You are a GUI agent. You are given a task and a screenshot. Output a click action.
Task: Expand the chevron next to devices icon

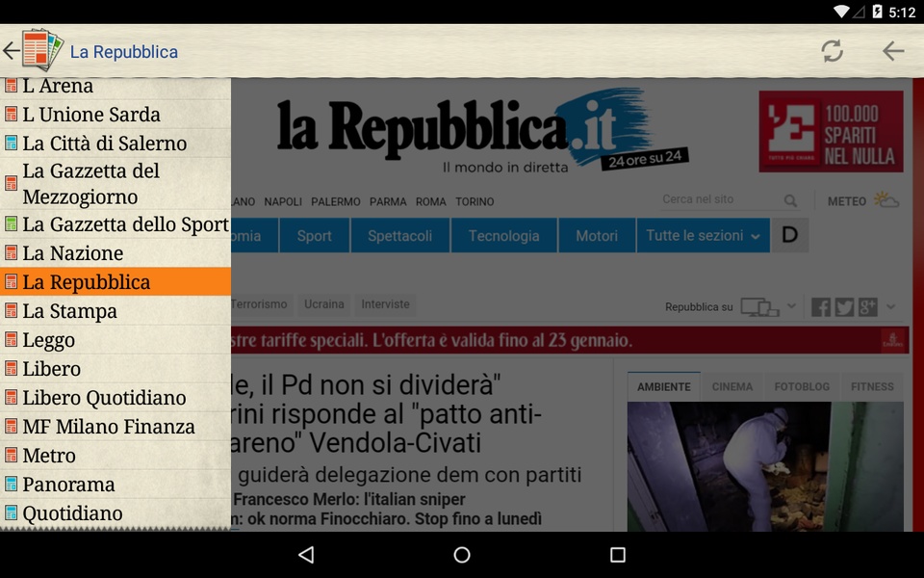pyautogui.click(x=791, y=306)
